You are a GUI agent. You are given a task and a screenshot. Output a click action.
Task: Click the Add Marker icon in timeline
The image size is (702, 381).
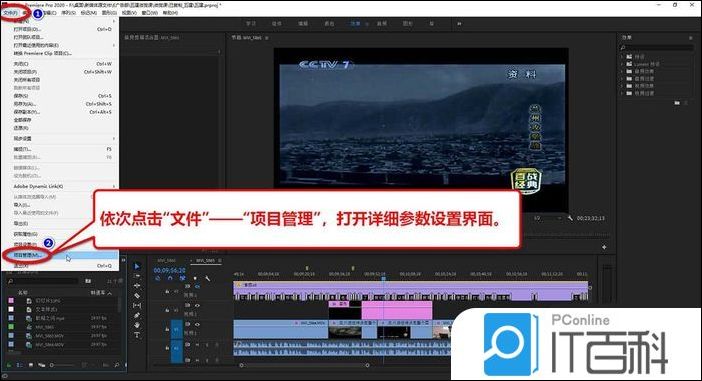point(195,278)
